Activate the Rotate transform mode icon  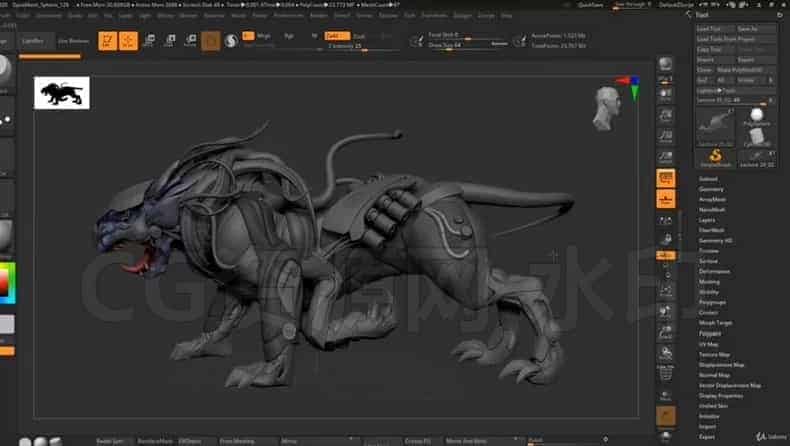coord(190,41)
